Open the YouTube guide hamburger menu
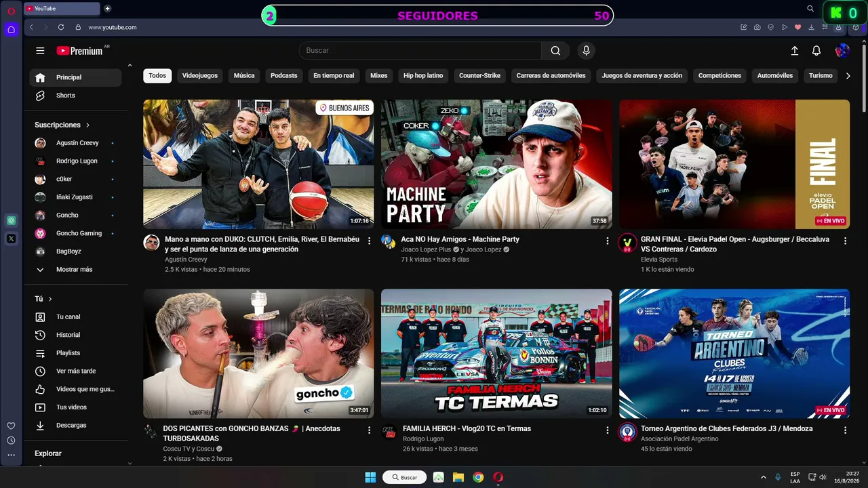868x488 pixels. [40, 51]
